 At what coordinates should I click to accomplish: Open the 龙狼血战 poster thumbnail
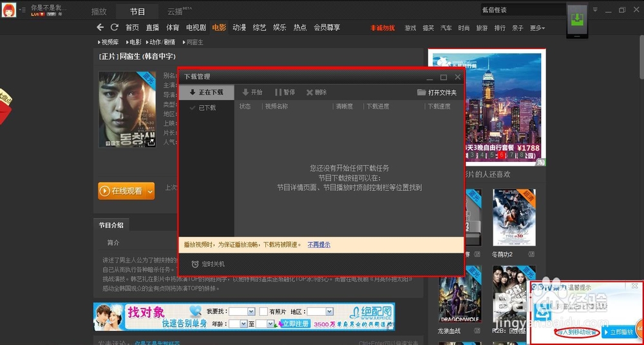pyautogui.click(x=460, y=293)
